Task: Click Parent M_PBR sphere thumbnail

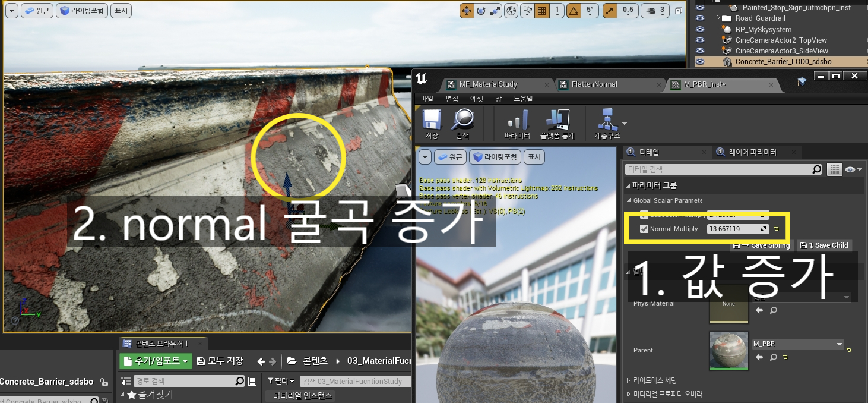Action: point(728,350)
